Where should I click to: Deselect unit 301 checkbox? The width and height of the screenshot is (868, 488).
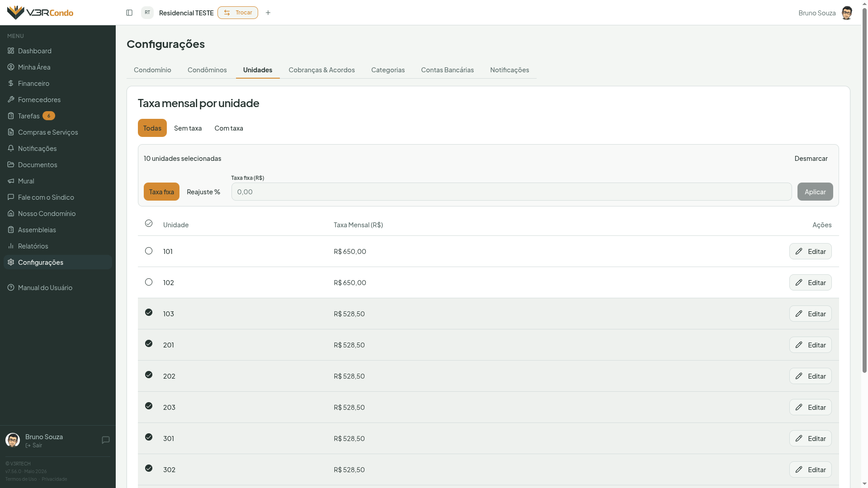[149, 437]
